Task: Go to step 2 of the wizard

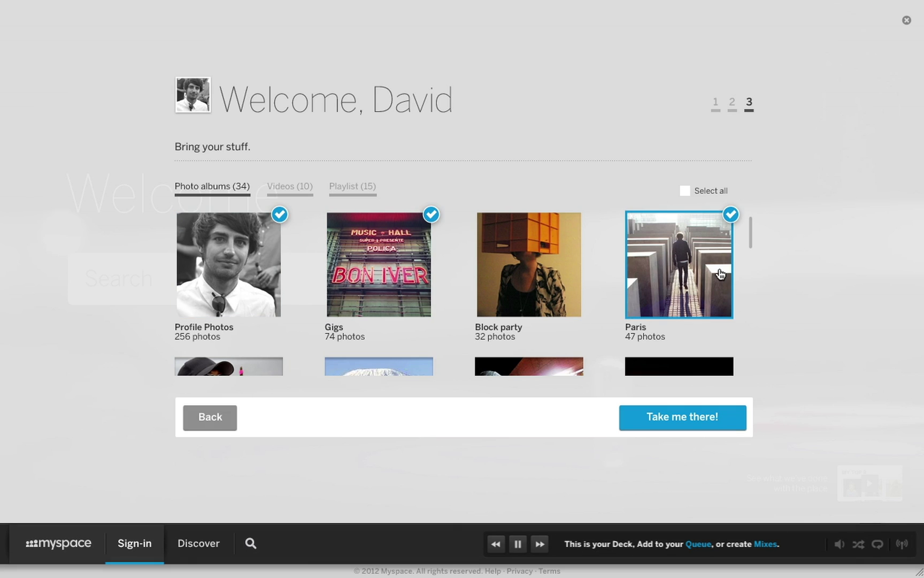Action: (x=732, y=102)
